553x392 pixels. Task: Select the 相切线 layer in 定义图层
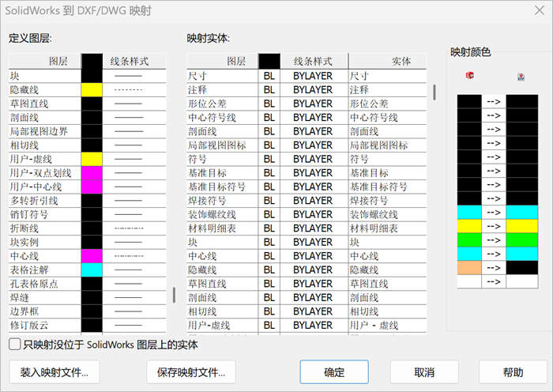[45, 145]
